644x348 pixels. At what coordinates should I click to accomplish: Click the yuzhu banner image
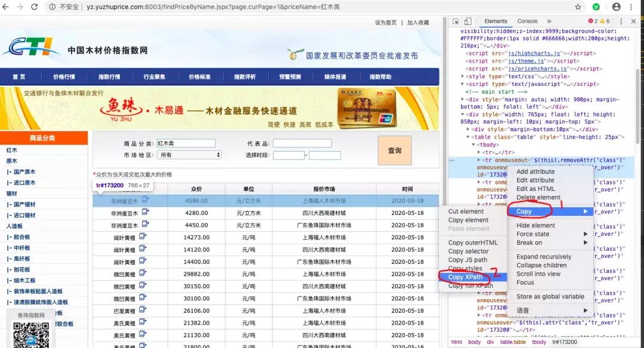pos(219,108)
